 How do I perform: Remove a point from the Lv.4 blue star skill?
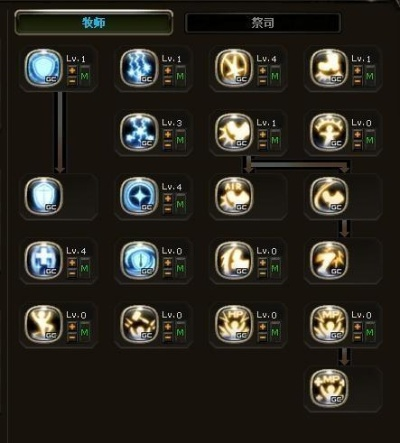pos(168,209)
